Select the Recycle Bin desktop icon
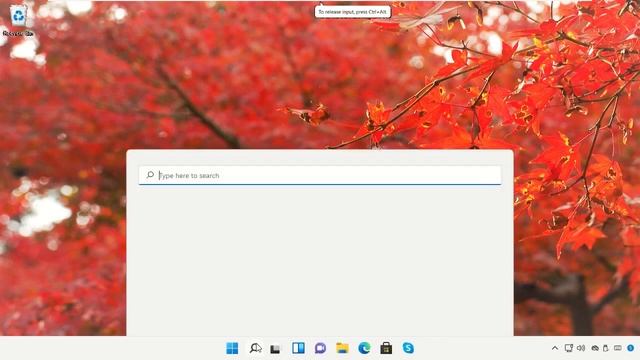Image resolution: width=640 pixels, height=360 pixels. (x=18, y=20)
